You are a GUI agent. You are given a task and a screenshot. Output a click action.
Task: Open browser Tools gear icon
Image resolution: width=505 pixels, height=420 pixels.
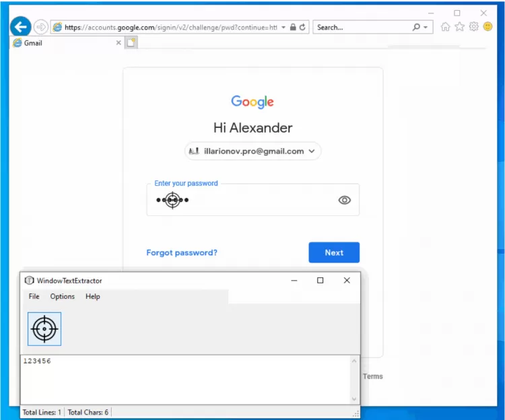tap(473, 27)
